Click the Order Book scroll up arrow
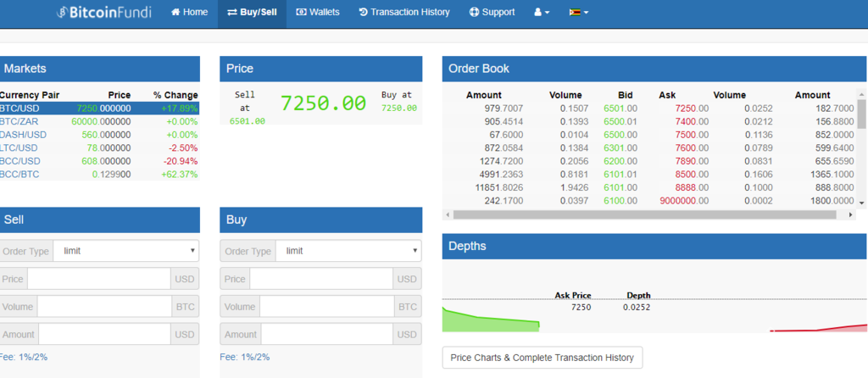The height and width of the screenshot is (378, 868). 861,93
